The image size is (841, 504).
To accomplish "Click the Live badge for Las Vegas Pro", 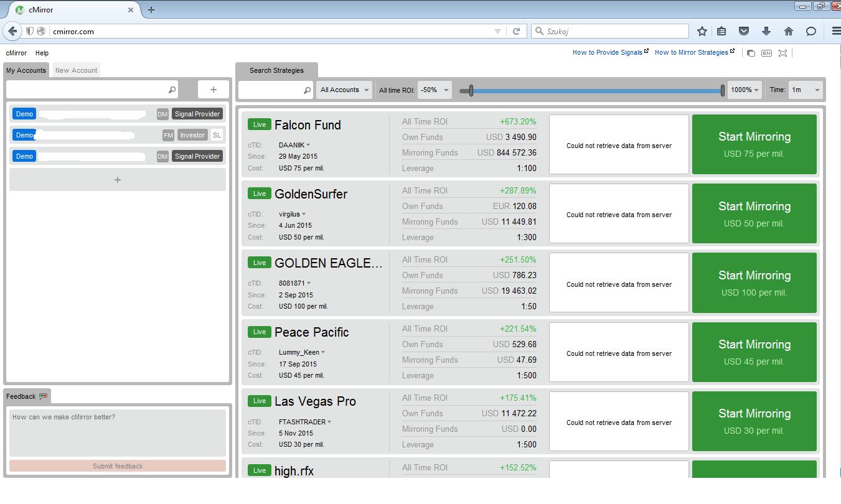I will tap(259, 401).
